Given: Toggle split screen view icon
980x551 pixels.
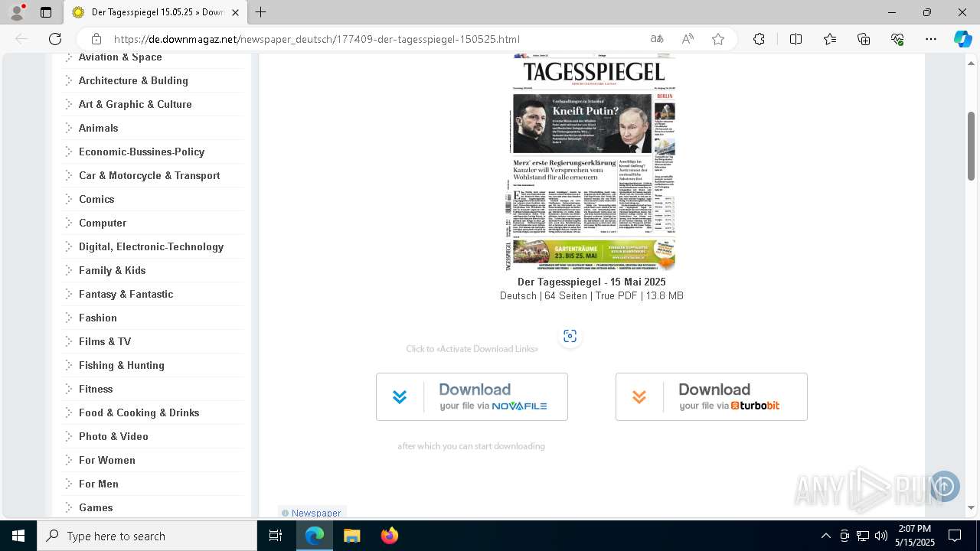Looking at the screenshot, I should [795, 39].
